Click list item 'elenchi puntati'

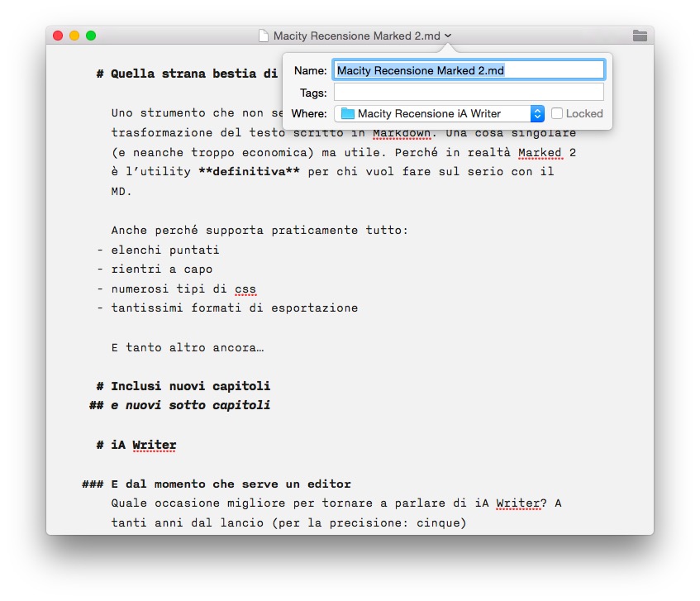[165, 250]
